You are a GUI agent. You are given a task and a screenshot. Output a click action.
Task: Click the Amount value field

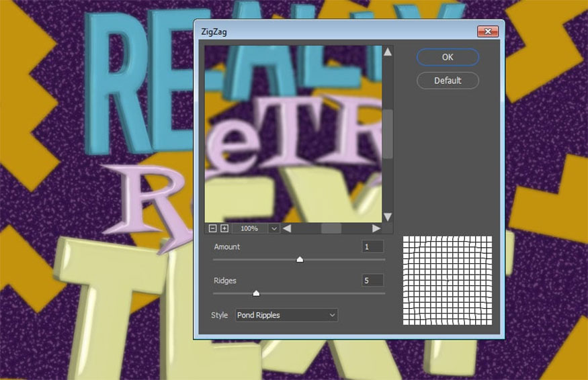point(372,246)
